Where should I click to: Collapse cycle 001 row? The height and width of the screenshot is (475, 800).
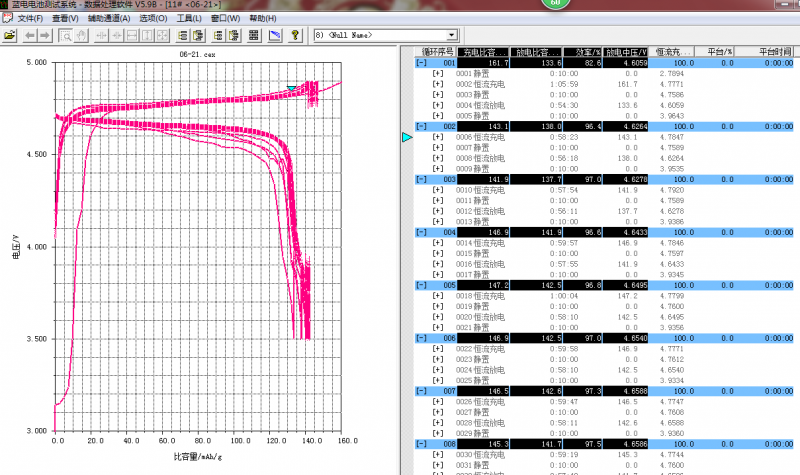[x=421, y=63]
